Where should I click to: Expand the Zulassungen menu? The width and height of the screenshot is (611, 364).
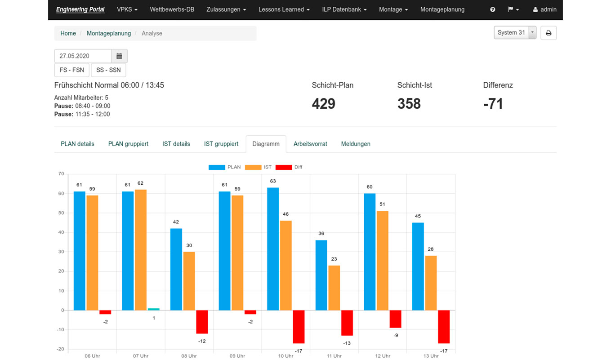point(226,9)
